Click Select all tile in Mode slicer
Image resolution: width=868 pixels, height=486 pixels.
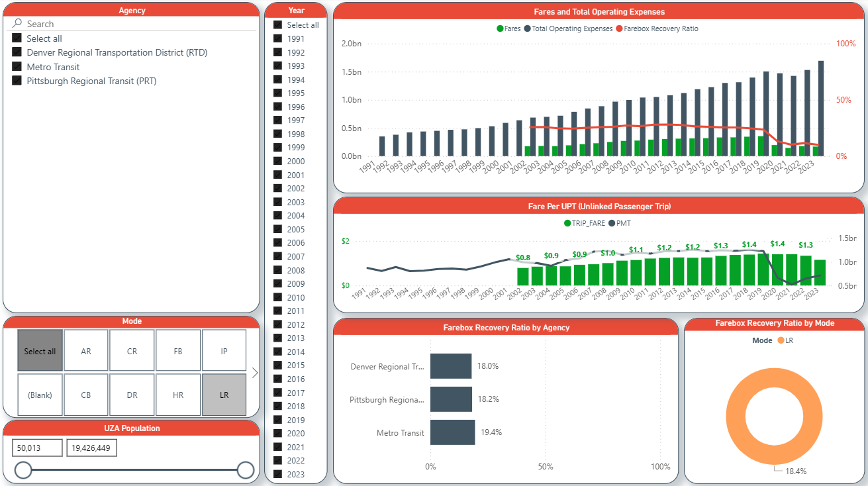click(x=40, y=351)
